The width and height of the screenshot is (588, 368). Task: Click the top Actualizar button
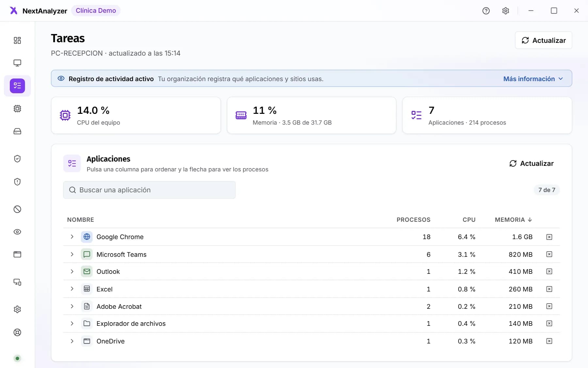point(544,40)
